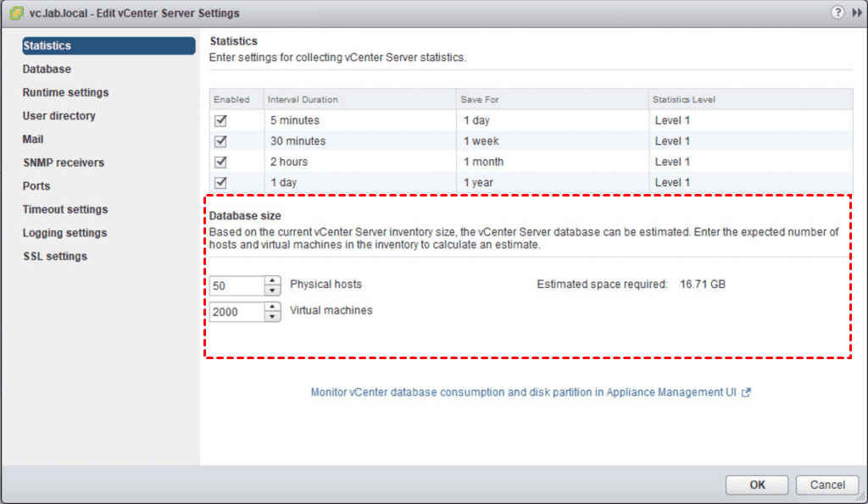Open Monitor vCenter database consumption link

pyautogui.click(x=523, y=392)
